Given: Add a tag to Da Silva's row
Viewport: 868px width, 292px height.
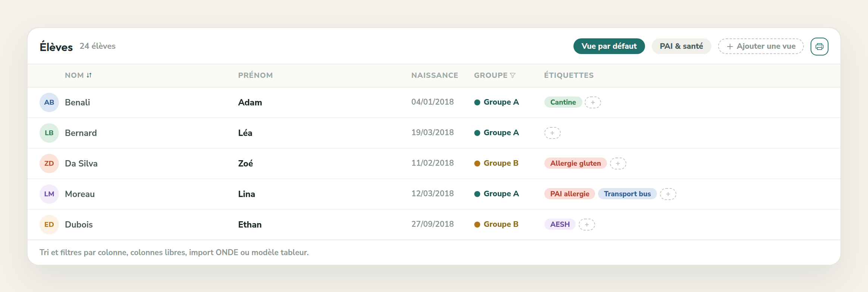Looking at the screenshot, I should tap(618, 164).
